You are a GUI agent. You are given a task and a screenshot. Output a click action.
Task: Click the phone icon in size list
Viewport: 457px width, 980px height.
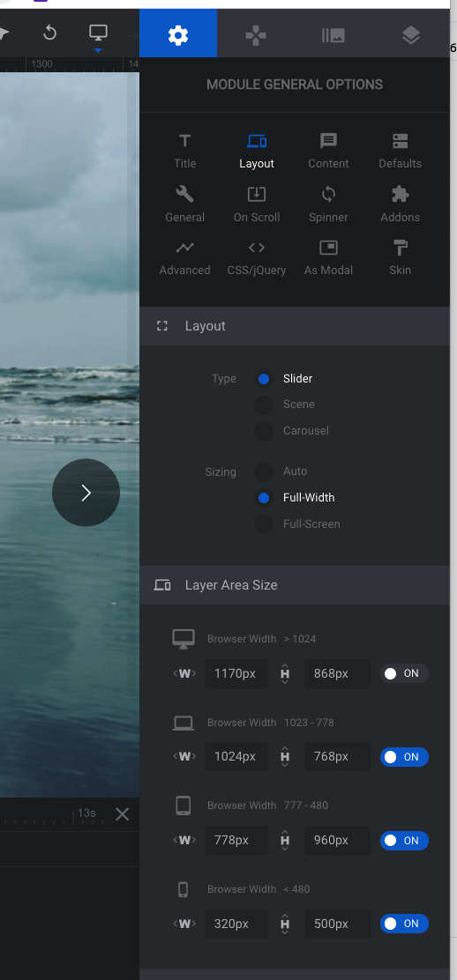point(184,889)
